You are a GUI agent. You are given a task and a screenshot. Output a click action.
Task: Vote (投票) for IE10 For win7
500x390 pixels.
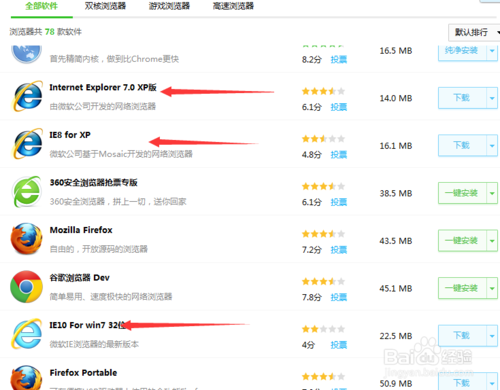click(x=339, y=345)
